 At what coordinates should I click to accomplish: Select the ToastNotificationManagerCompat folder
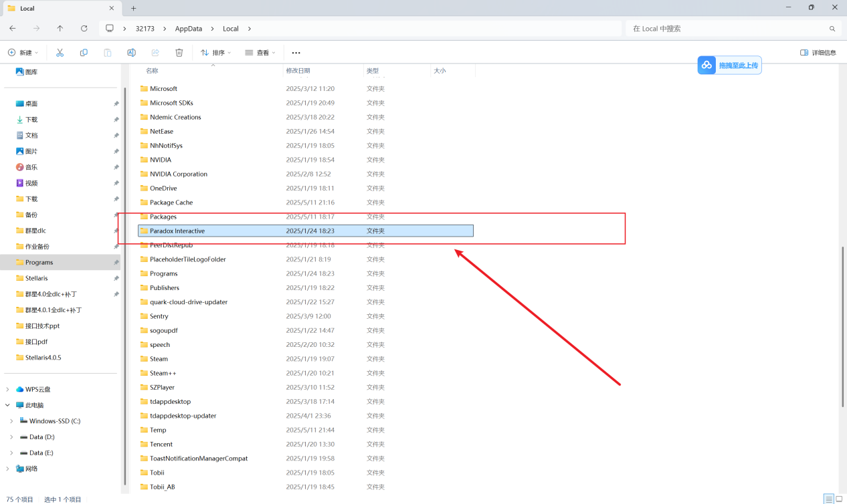(x=305, y=459)
